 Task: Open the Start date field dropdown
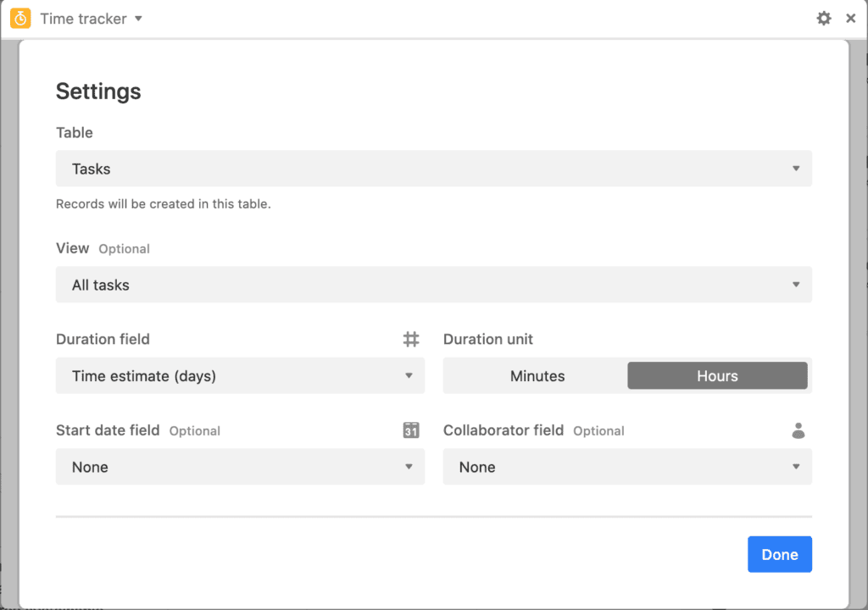(x=240, y=467)
